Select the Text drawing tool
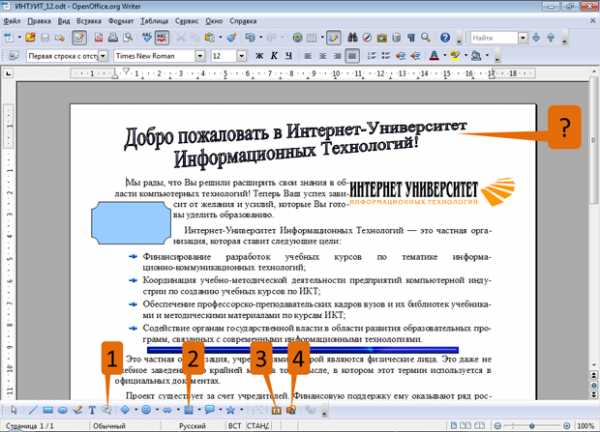The height and width of the screenshot is (432, 600). (92, 410)
